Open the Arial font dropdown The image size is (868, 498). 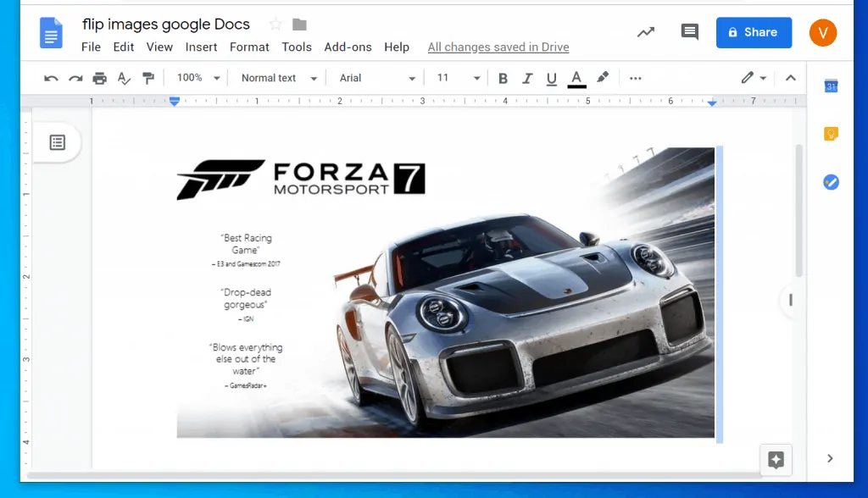[377, 78]
